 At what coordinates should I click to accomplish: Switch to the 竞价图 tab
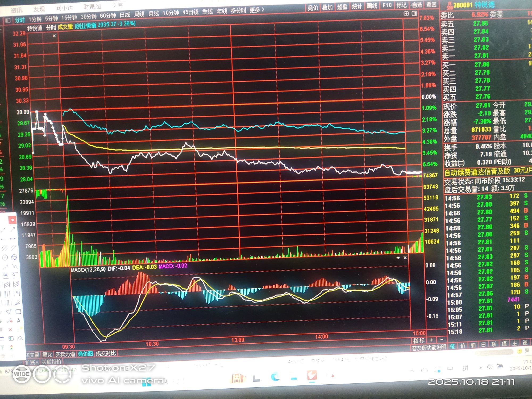point(85,354)
